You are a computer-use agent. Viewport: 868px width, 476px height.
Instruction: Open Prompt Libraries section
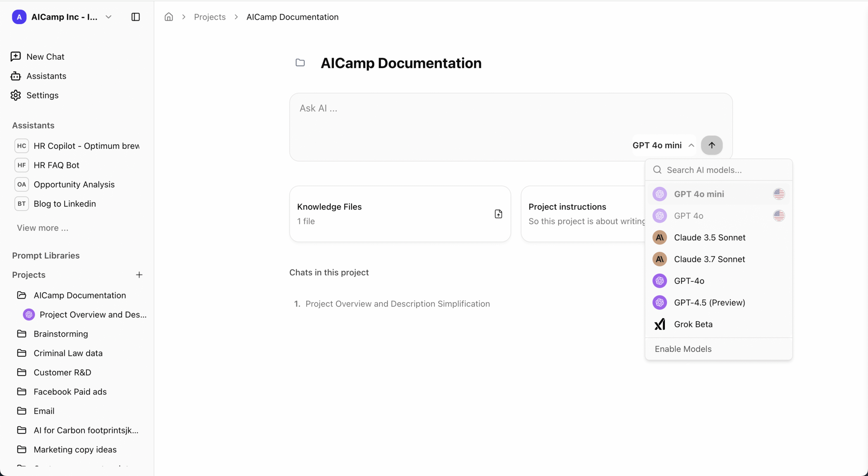pos(46,255)
